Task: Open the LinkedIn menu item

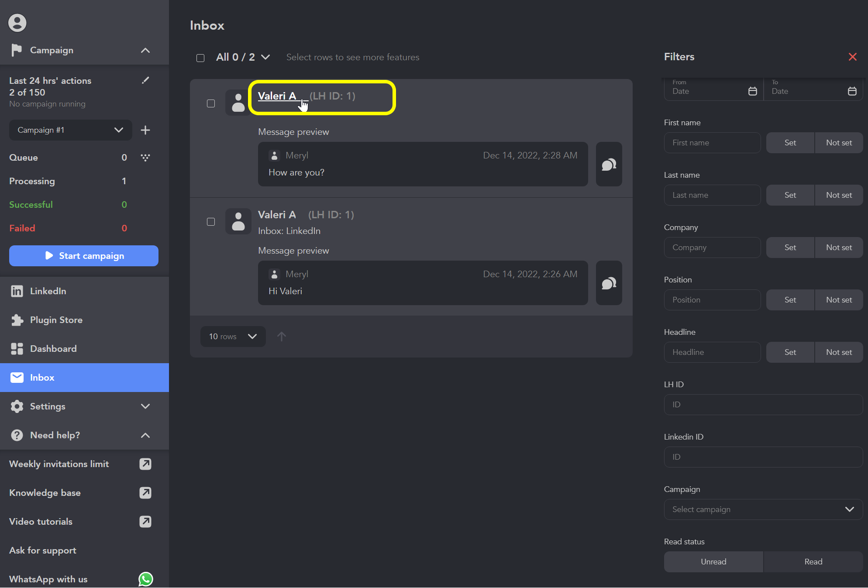Action: (x=84, y=291)
